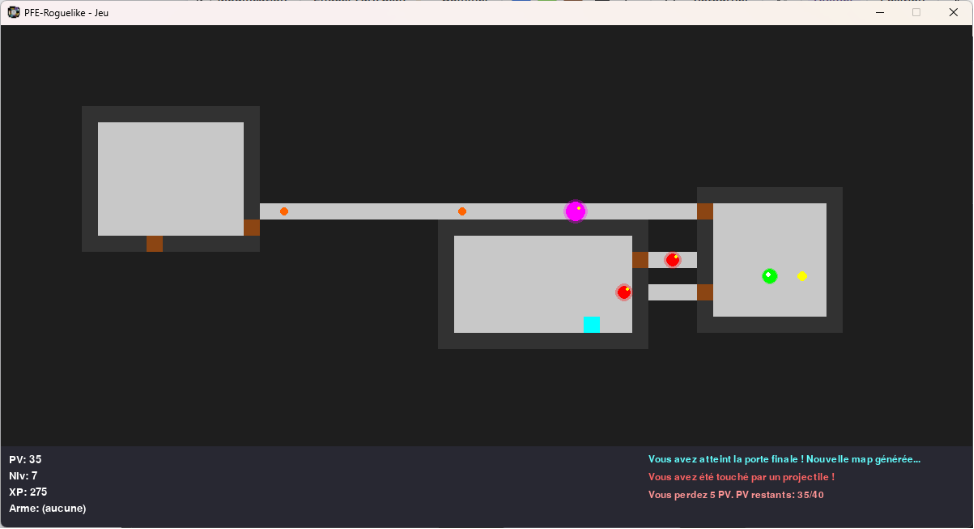Viewport: 974px width, 529px height.
Task: Click the Niv: 7 level readout
Action: 23,476
